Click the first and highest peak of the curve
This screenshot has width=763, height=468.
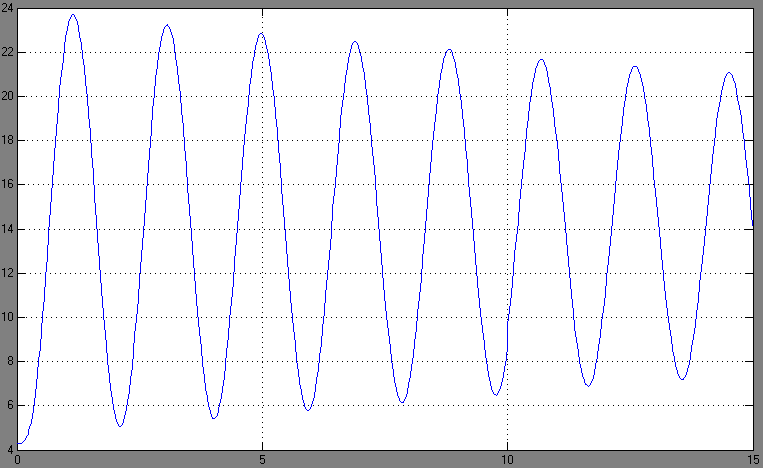tap(73, 15)
